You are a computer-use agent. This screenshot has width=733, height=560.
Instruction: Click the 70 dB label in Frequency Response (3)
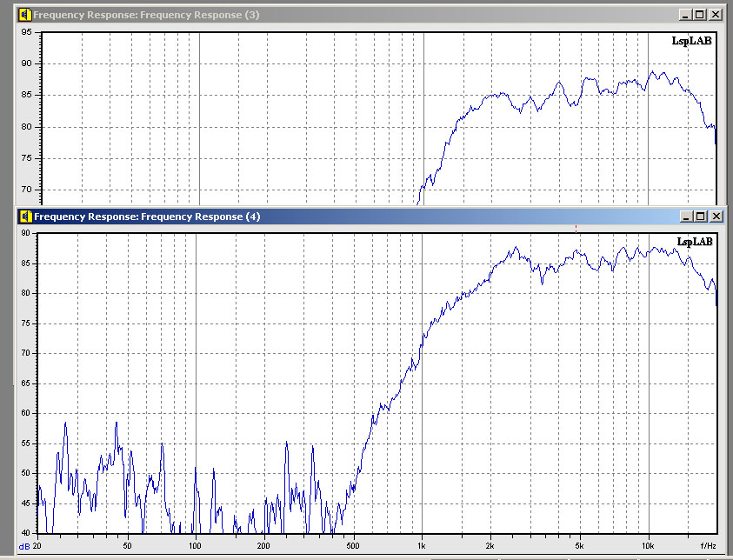[x=26, y=190]
